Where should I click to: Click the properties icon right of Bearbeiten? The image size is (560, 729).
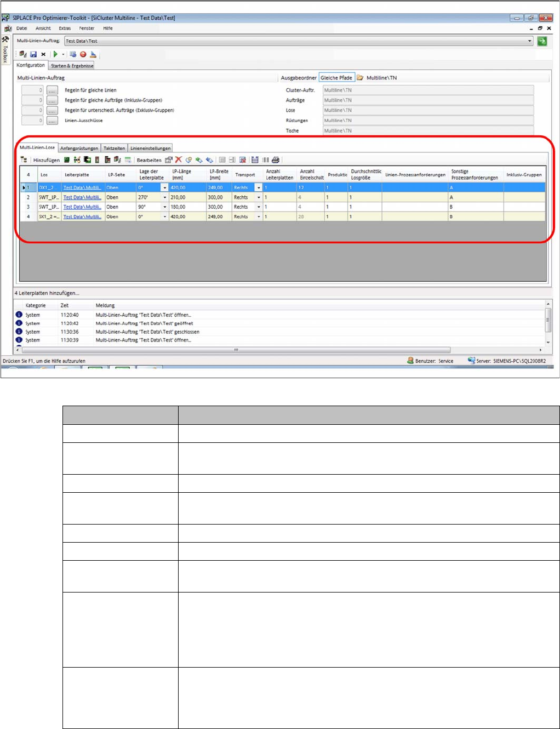point(168,160)
